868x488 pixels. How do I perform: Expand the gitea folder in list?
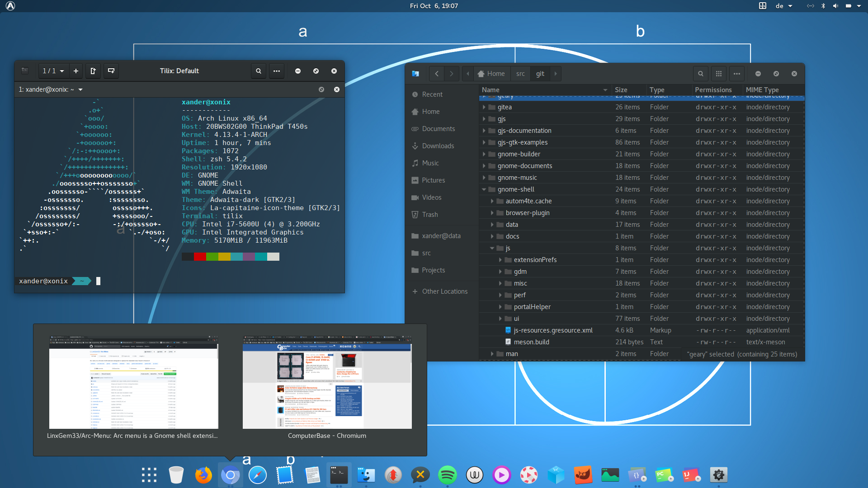[484, 107]
